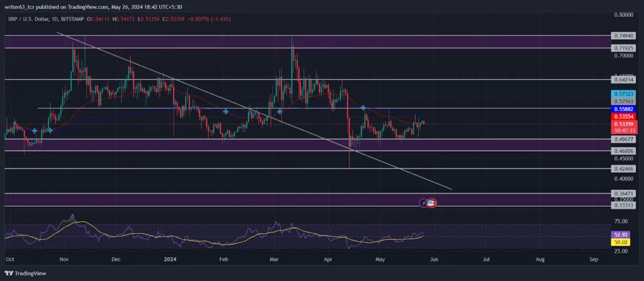This screenshot has height=281, width=644.
Task: Click the Sep label on time axis
Action: point(593,260)
